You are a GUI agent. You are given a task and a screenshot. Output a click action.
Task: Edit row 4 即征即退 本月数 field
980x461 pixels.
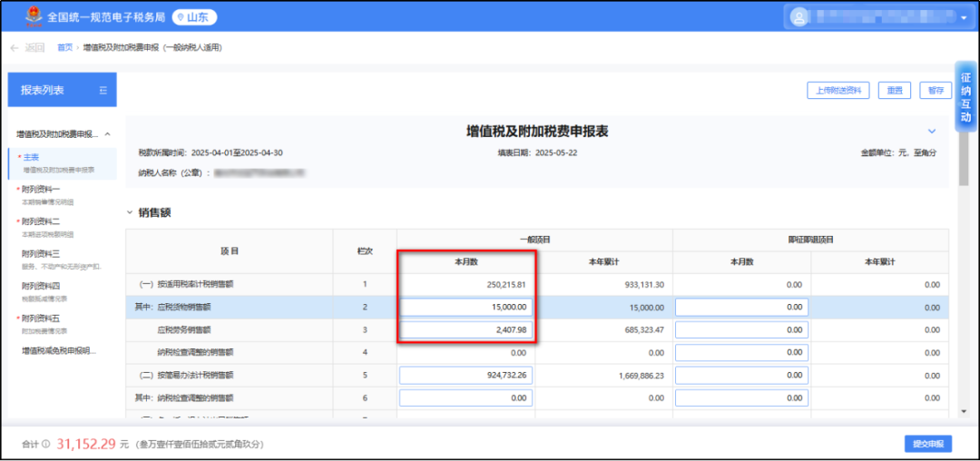(742, 353)
